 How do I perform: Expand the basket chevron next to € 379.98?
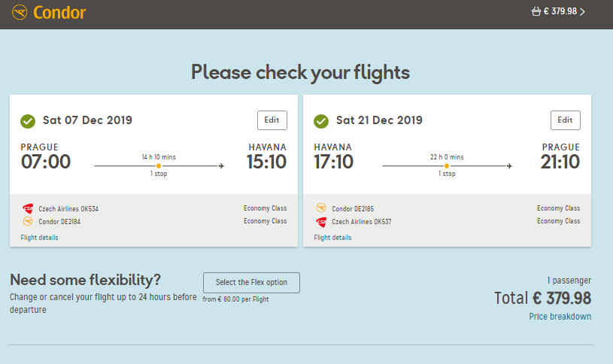coord(582,12)
